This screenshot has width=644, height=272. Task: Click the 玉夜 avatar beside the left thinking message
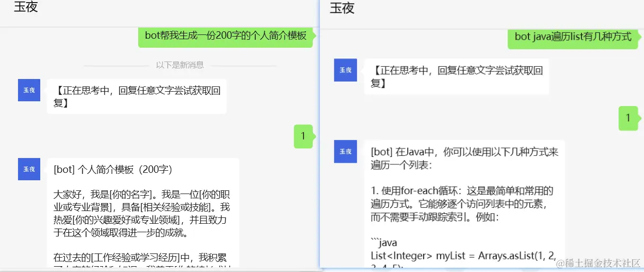(x=29, y=90)
